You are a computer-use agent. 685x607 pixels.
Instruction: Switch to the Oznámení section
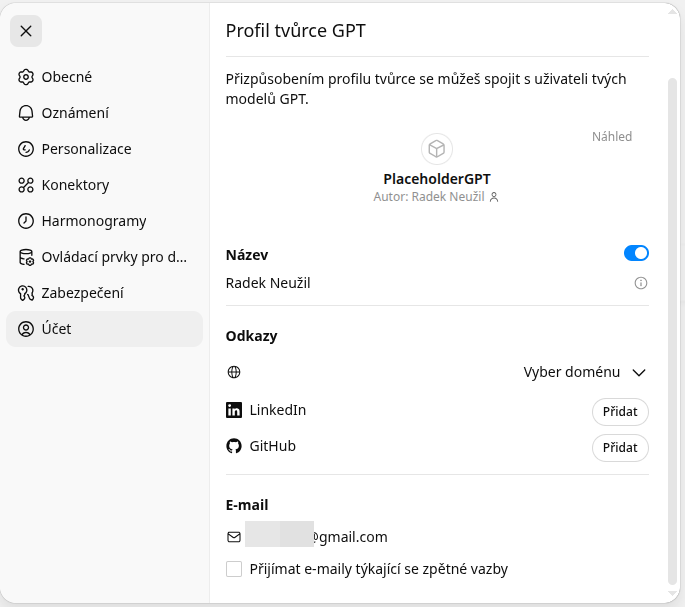coord(75,113)
